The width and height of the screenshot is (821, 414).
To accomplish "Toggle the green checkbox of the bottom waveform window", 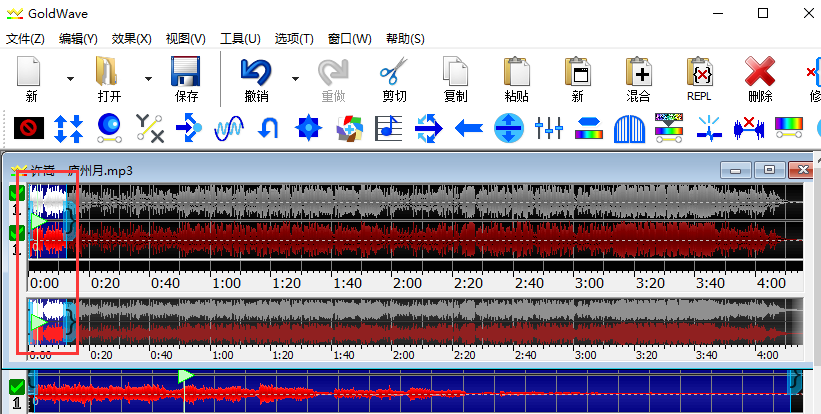I will [x=17, y=387].
